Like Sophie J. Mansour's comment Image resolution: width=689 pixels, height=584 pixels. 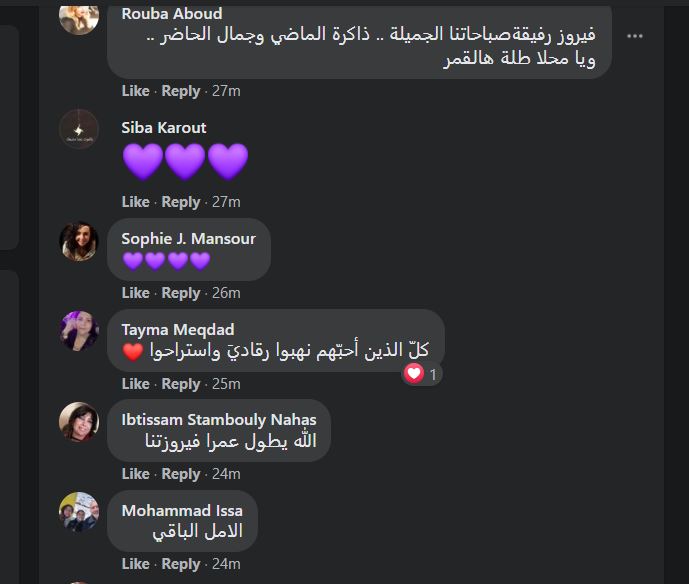click(x=135, y=293)
